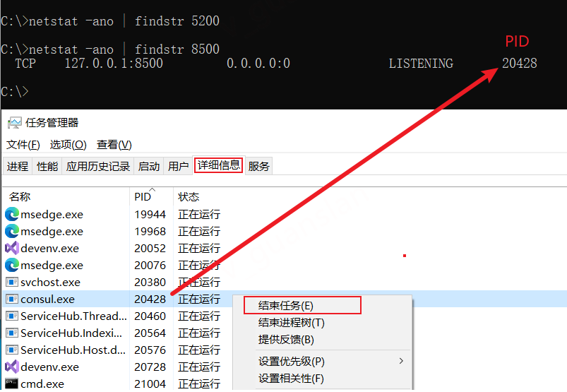
Task: Open the 查看(V) menu
Action: [114, 145]
